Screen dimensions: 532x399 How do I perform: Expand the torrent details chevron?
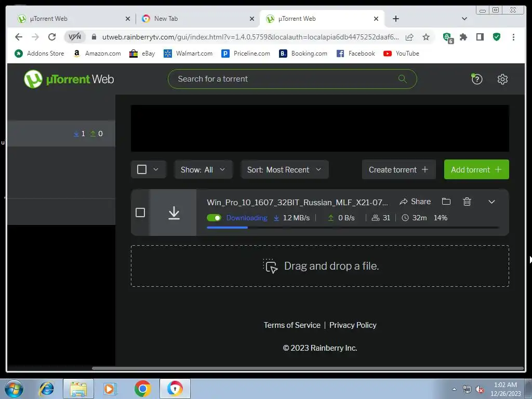(x=491, y=202)
